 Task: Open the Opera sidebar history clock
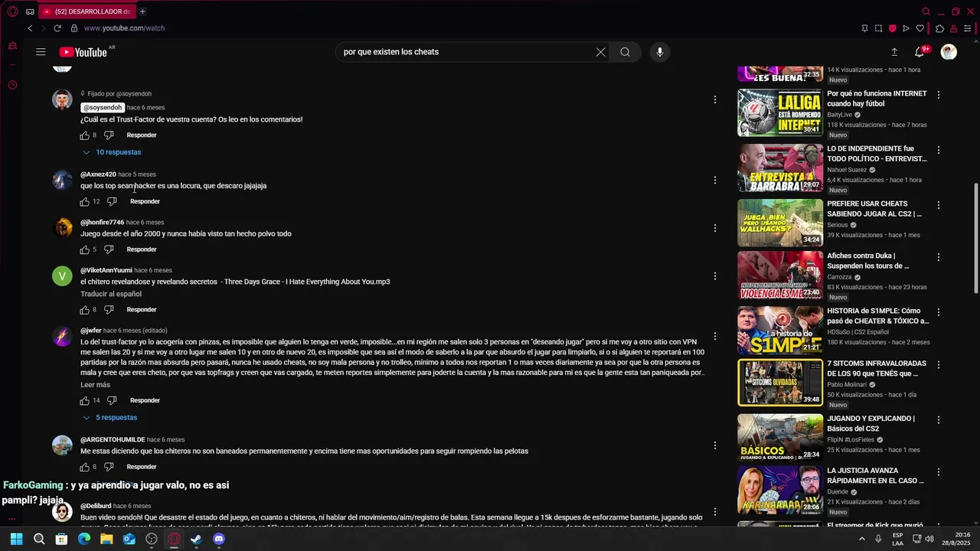coord(12,85)
